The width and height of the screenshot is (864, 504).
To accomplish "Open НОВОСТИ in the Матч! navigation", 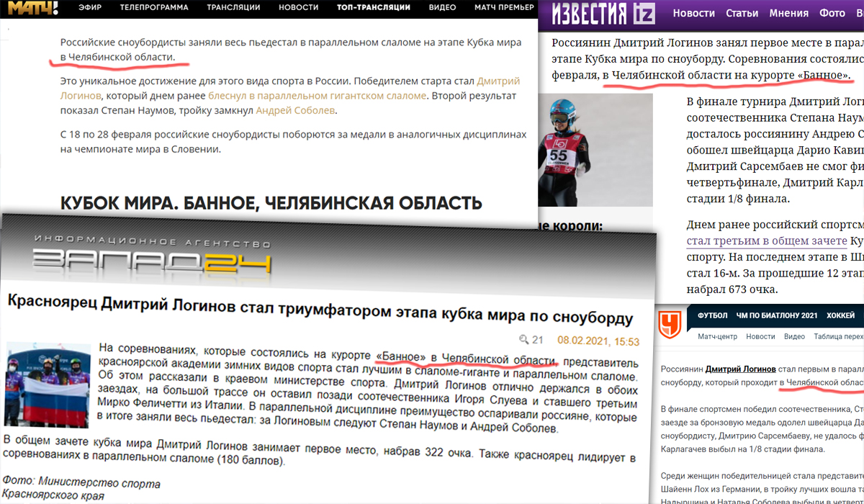I will pyautogui.click(x=299, y=7).
